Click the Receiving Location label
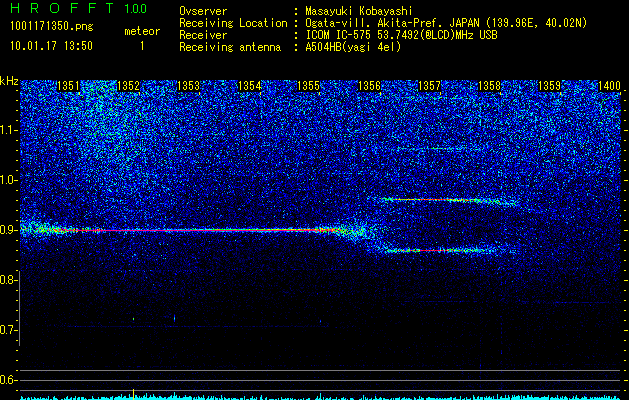629x400 pixels. [233, 23]
